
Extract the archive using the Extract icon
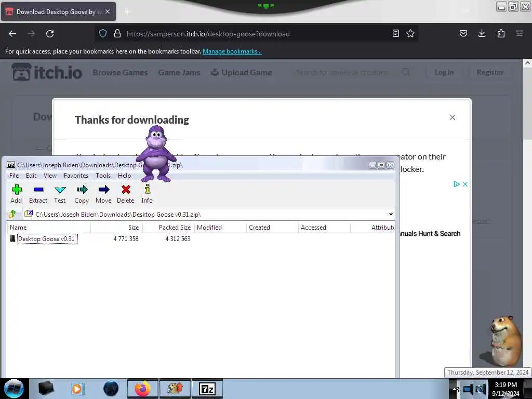pyautogui.click(x=38, y=194)
